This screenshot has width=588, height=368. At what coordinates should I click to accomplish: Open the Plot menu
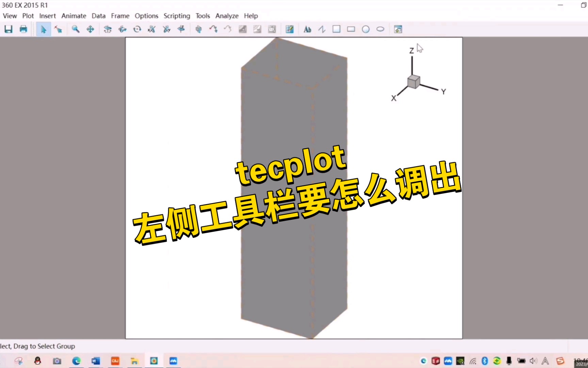(x=28, y=16)
